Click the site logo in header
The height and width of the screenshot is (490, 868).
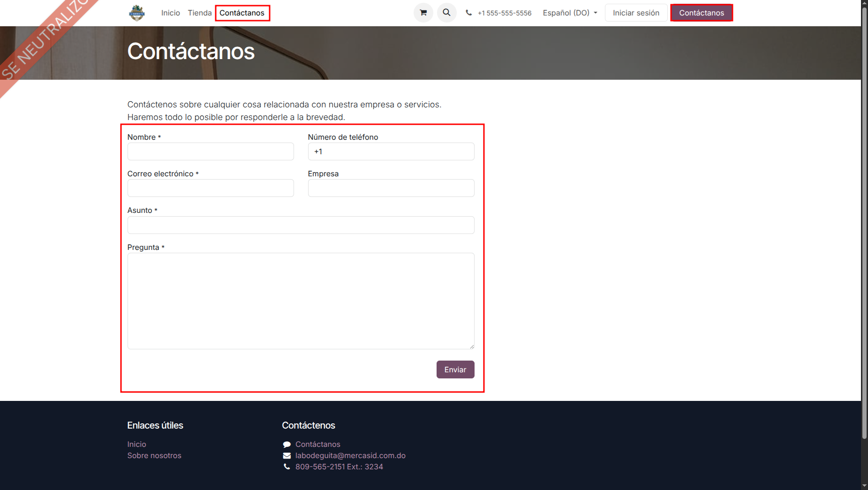point(137,13)
